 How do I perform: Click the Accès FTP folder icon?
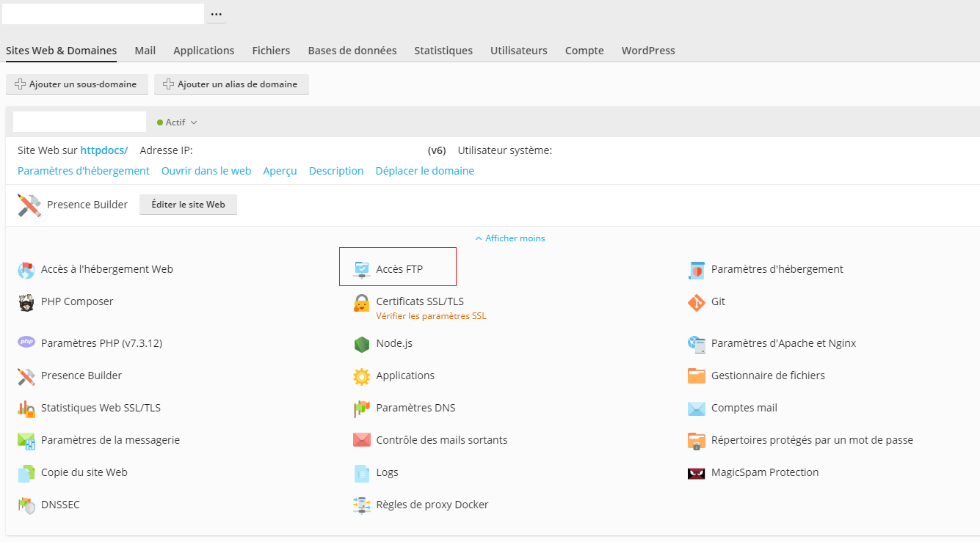point(362,270)
